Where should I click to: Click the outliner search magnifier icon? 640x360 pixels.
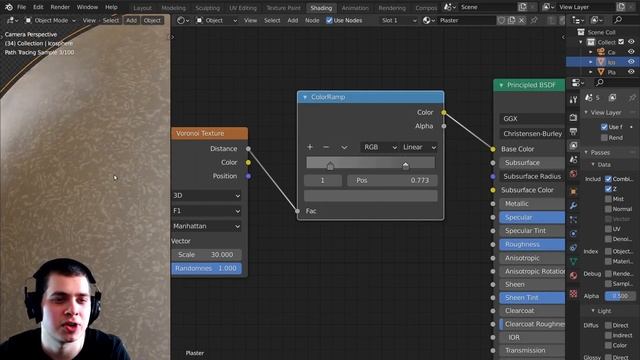(618, 20)
